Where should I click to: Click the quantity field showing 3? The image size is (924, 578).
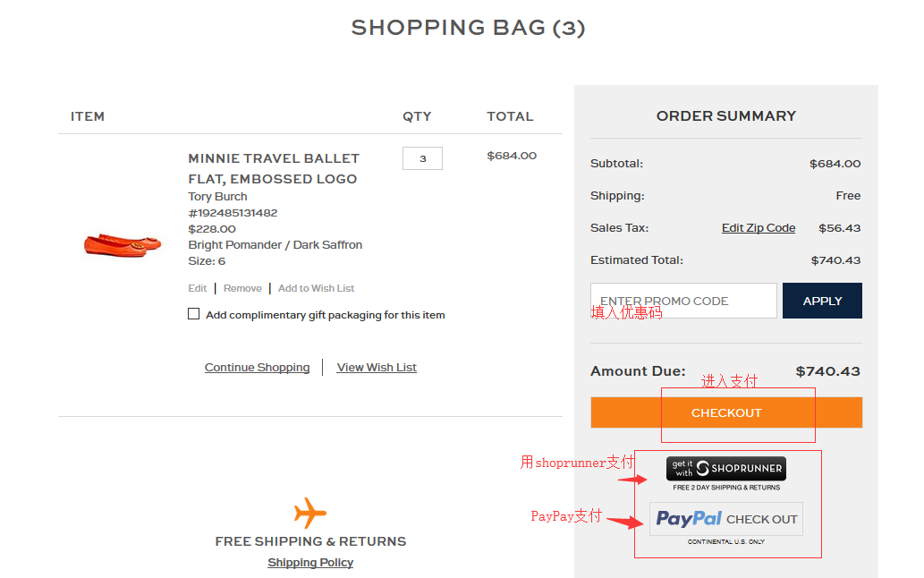click(422, 158)
